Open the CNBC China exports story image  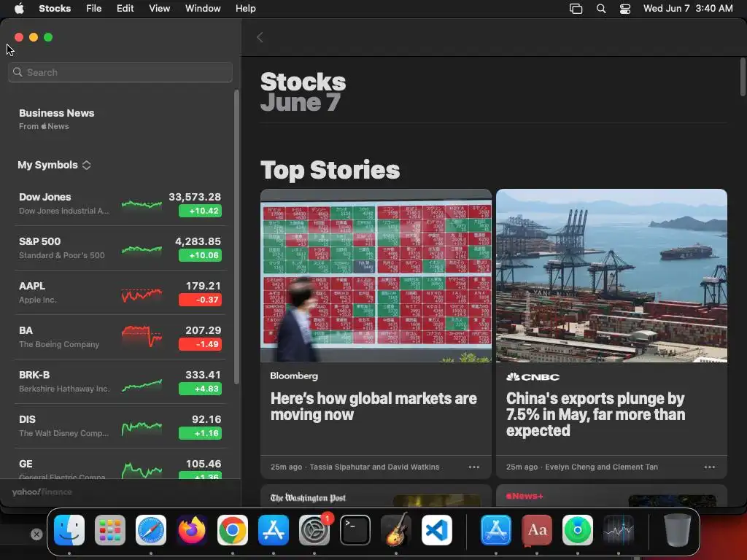(612, 276)
